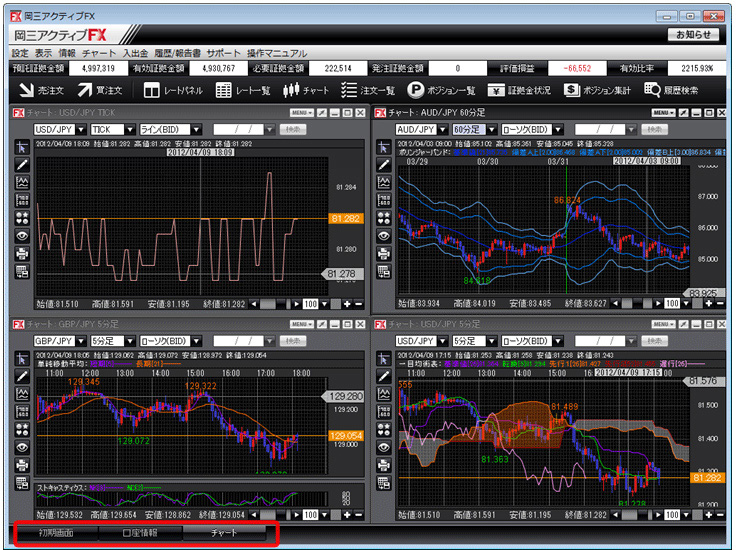Zoom in with plus in USD/JPY TICK chart
Screen dimensions: 736x550
click(347, 304)
